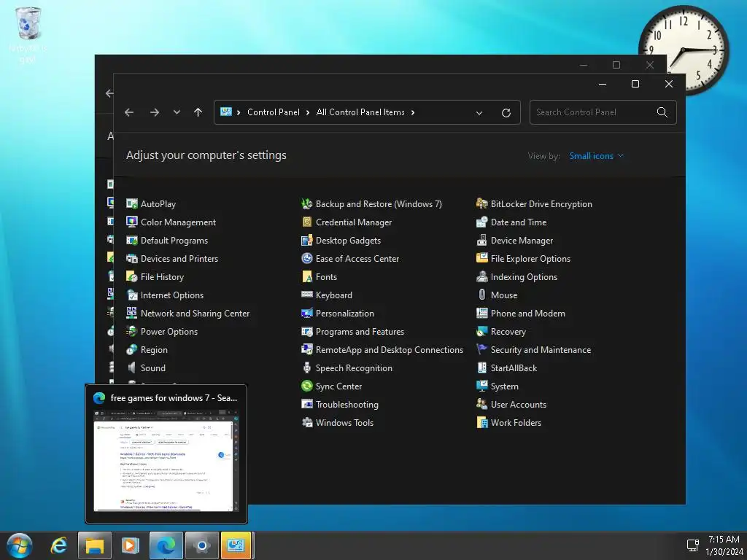Click the Keyboard icon
The image size is (747, 560).
pyautogui.click(x=307, y=295)
